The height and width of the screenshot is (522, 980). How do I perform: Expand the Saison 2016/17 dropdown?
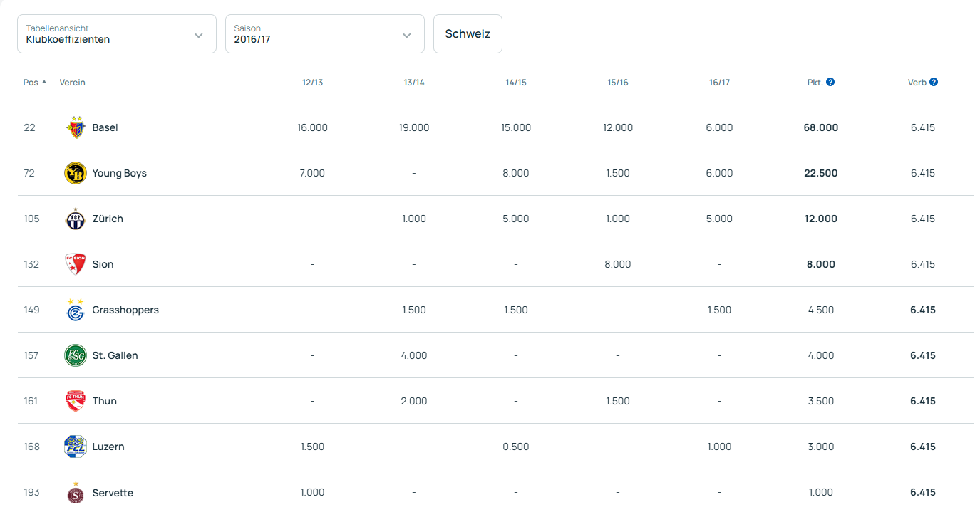point(325,34)
